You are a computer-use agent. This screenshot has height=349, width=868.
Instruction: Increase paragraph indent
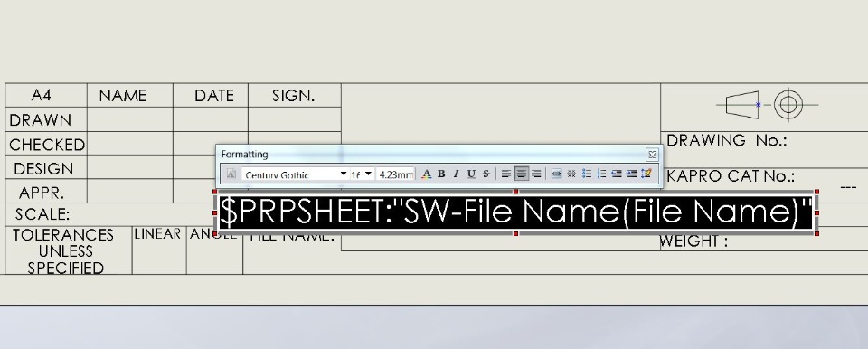pyautogui.click(x=631, y=174)
